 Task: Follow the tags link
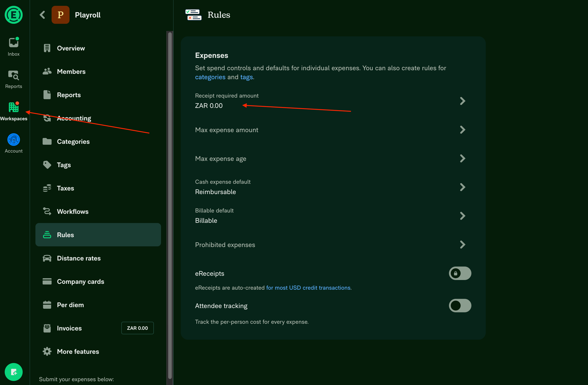coord(246,77)
